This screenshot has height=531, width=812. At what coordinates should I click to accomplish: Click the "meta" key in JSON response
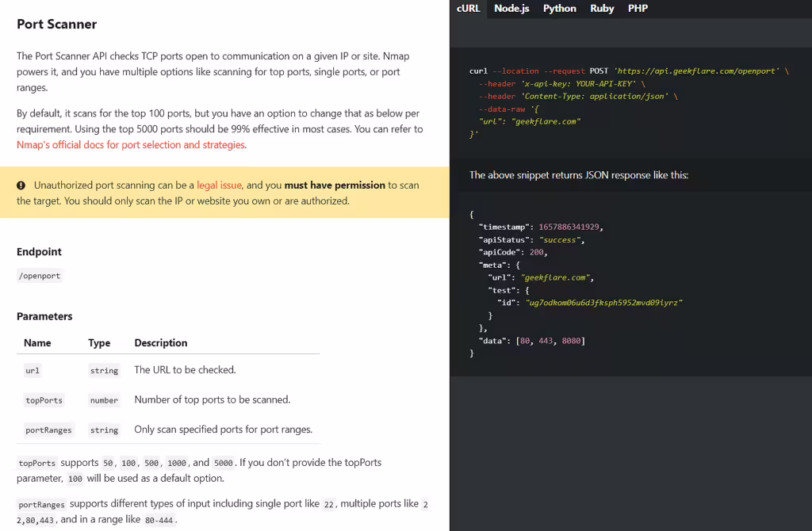coord(492,265)
